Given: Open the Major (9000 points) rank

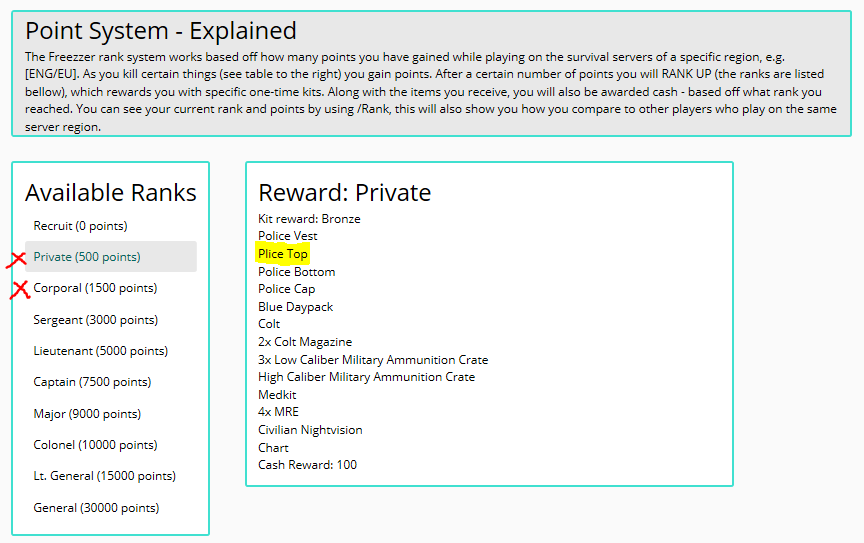Looking at the screenshot, I should pos(87,414).
